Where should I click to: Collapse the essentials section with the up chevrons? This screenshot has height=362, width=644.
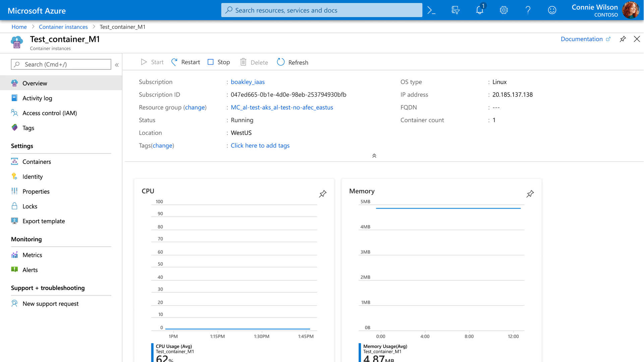point(374,156)
